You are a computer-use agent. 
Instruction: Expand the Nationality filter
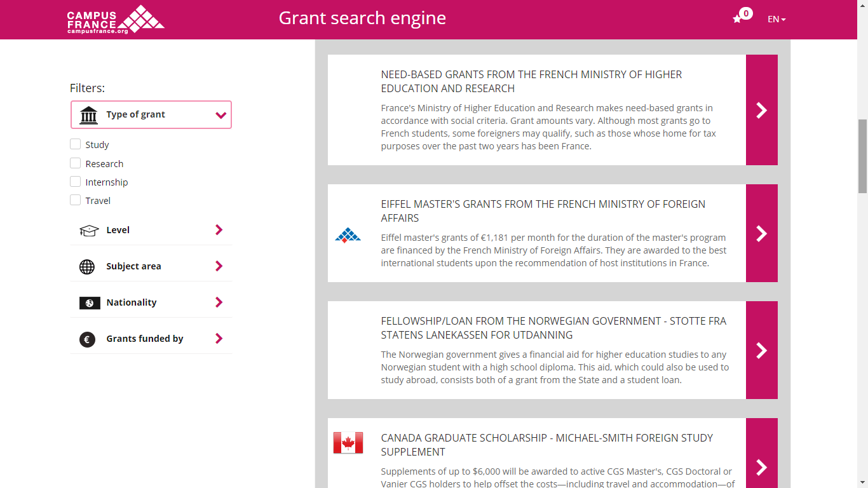point(151,302)
